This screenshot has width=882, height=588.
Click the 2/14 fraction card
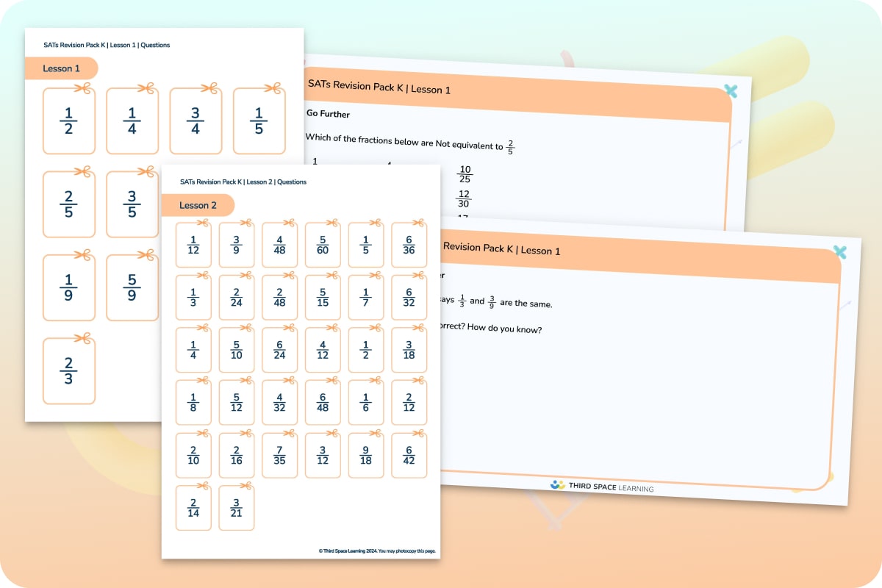point(193,508)
